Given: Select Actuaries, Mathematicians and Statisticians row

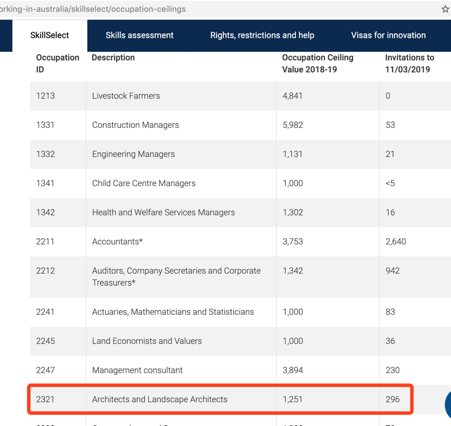Looking at the screenshot, I should pyautogui.click(x=240, y=312).
